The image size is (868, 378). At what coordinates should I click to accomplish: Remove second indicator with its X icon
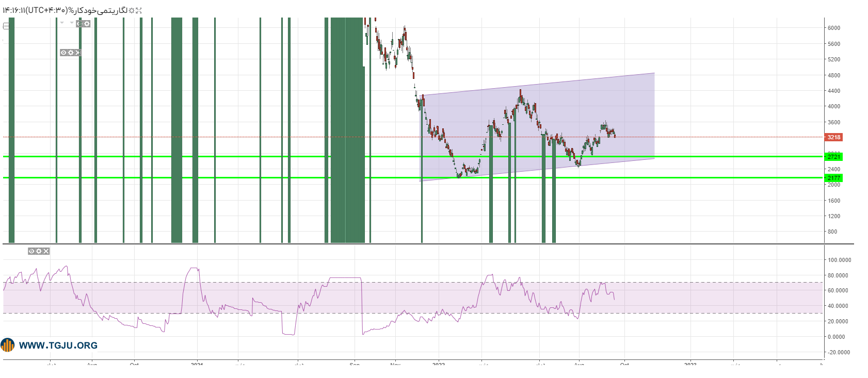click(x=77, y=53)
